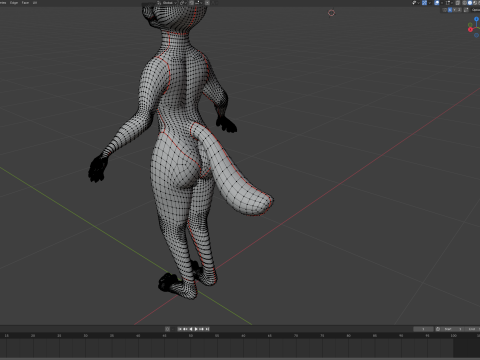Toggle Y axis mirror
Screen dimensions: 480x360
point(455,10)
